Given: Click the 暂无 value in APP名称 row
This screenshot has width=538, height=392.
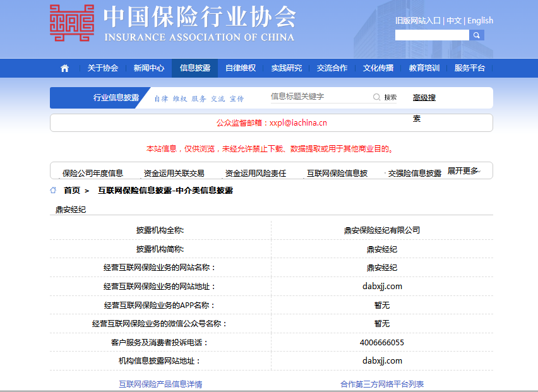Looking at the screenshot, I should pyautogui.click(x=382, y=306).
